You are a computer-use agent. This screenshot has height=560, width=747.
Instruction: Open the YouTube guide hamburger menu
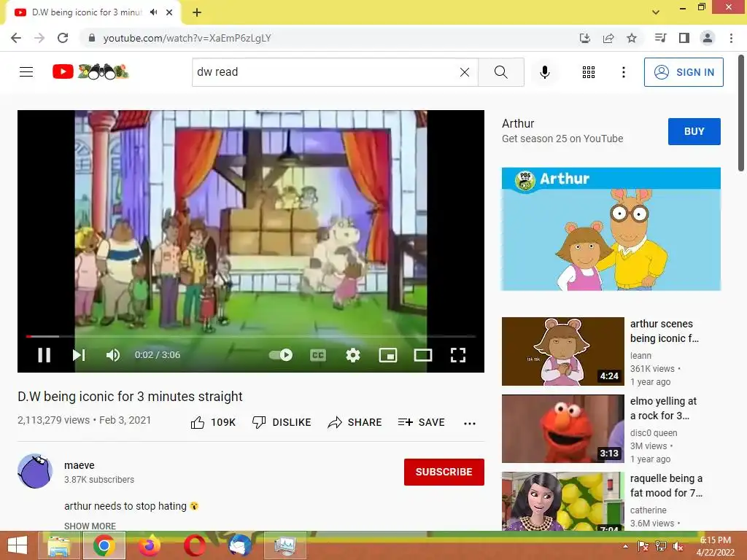(x=26, y=72)
